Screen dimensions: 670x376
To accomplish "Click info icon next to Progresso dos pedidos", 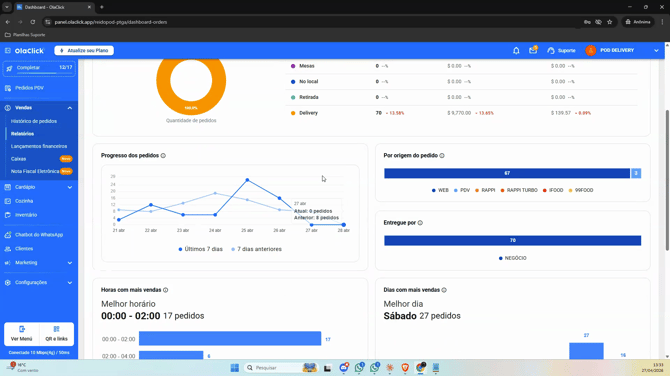I will click(163, 156).
